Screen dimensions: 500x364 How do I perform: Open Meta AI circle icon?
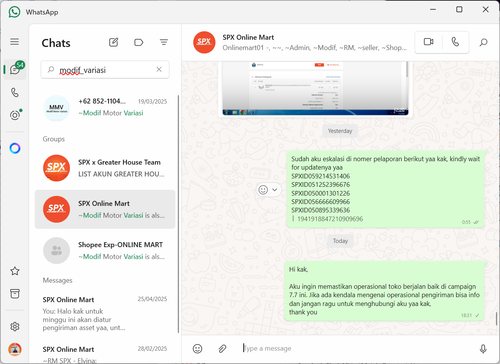(x=15, y=148)
